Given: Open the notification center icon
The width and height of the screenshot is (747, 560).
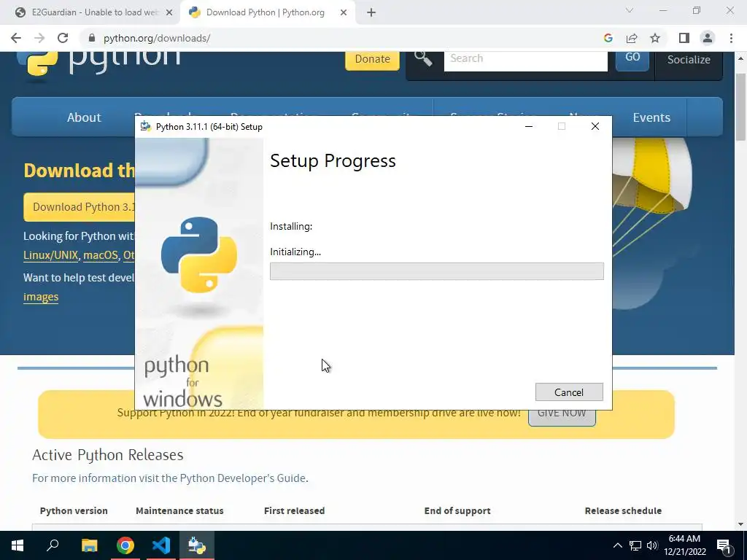Looking at the screenshot, I should coord(724,545).
